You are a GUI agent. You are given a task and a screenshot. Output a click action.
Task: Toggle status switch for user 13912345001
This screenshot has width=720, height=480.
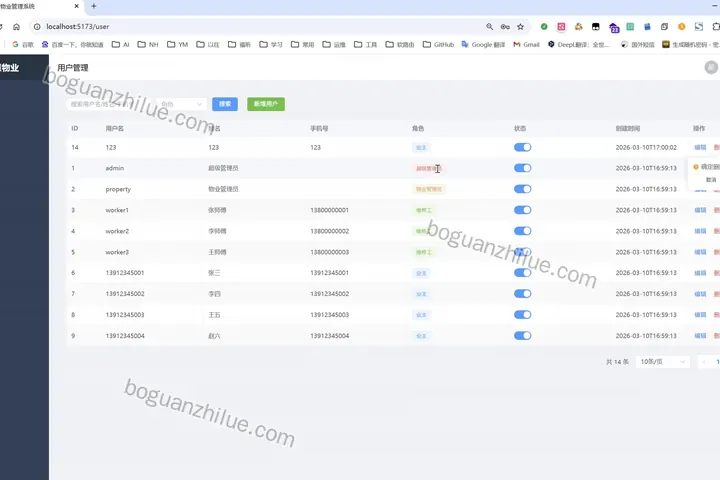tap(523, 273)
